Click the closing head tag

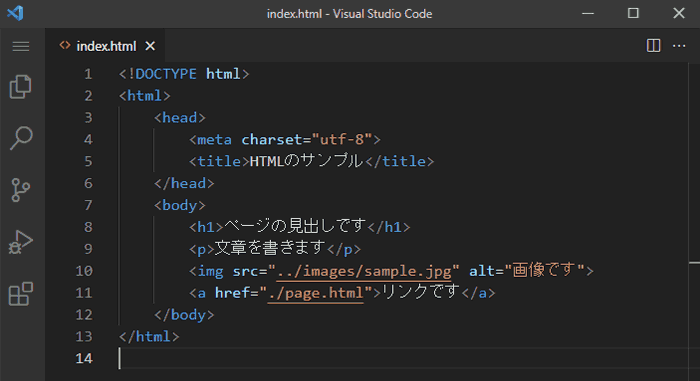coord(184,183)
